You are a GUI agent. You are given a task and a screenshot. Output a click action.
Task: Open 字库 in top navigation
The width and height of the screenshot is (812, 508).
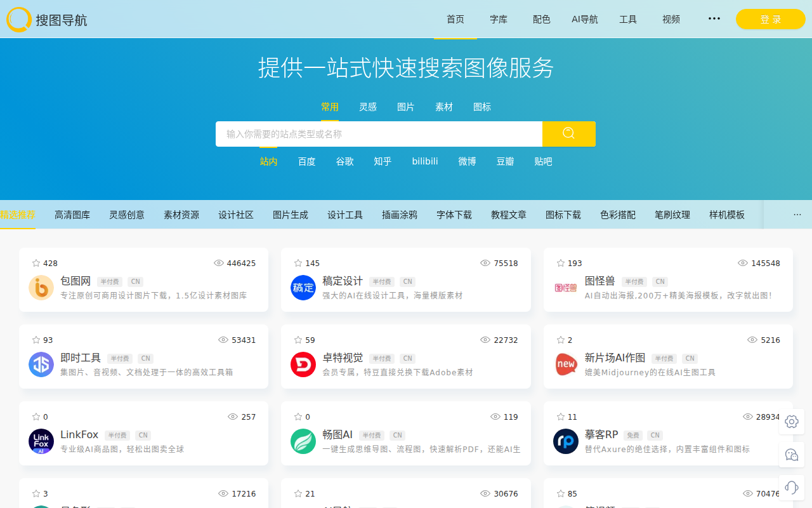499,19
